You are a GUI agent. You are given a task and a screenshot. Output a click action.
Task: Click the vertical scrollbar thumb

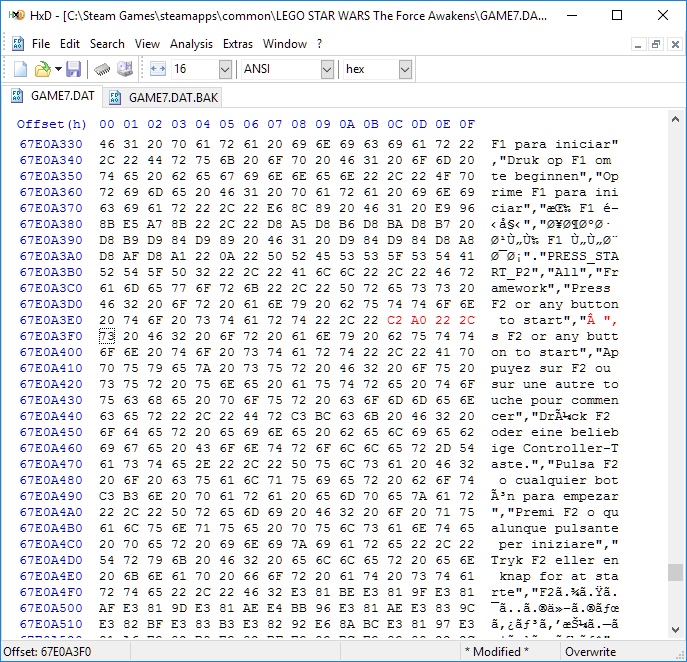tap(675, 572)
